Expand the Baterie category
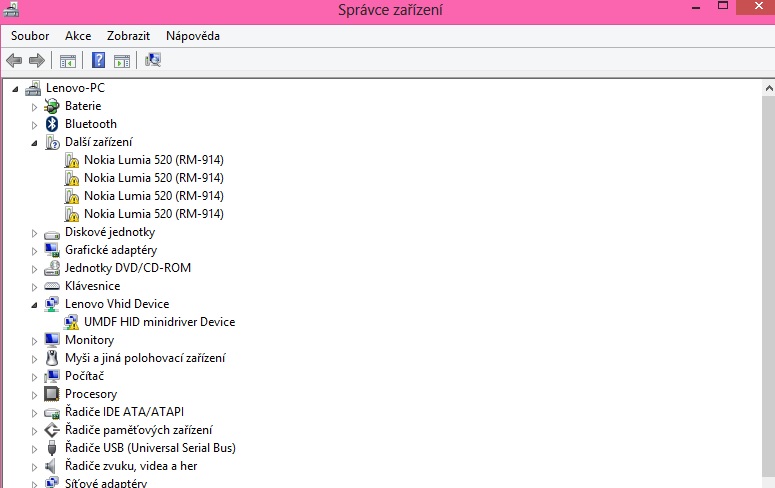The height and width of the screenshot is (488, 775). 34,106
